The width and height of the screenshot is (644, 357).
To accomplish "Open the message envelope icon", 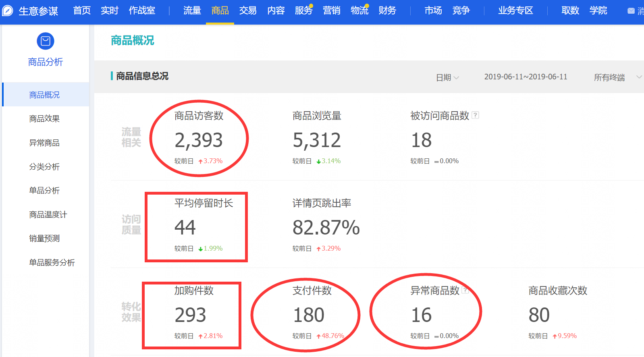I will pos(631,11).
